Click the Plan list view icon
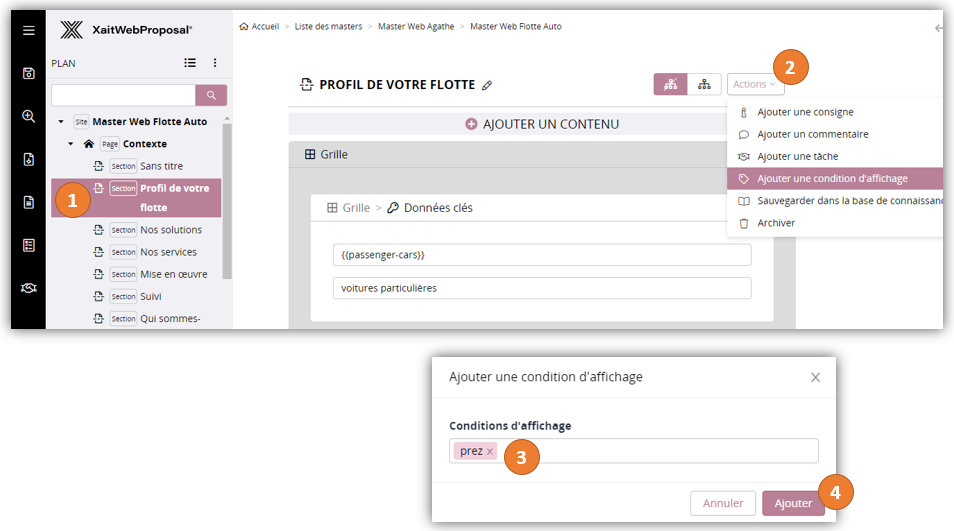 (x=190, y=63)
